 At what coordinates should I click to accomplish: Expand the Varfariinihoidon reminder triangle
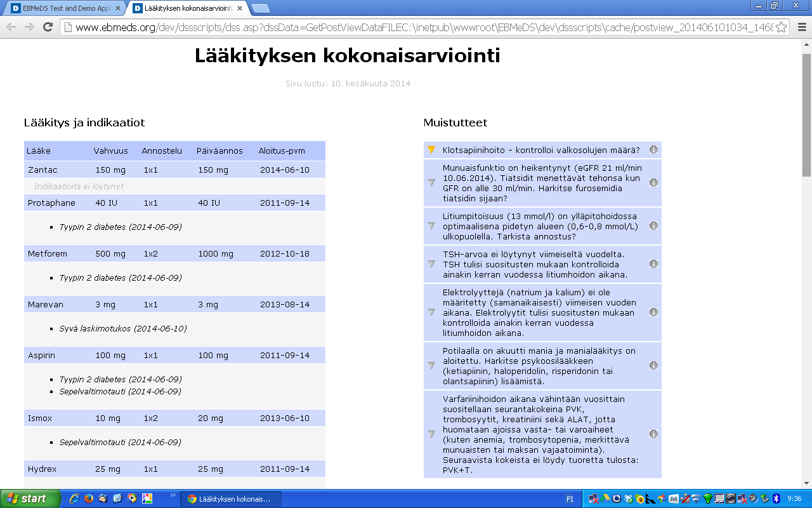coord(431,434)
